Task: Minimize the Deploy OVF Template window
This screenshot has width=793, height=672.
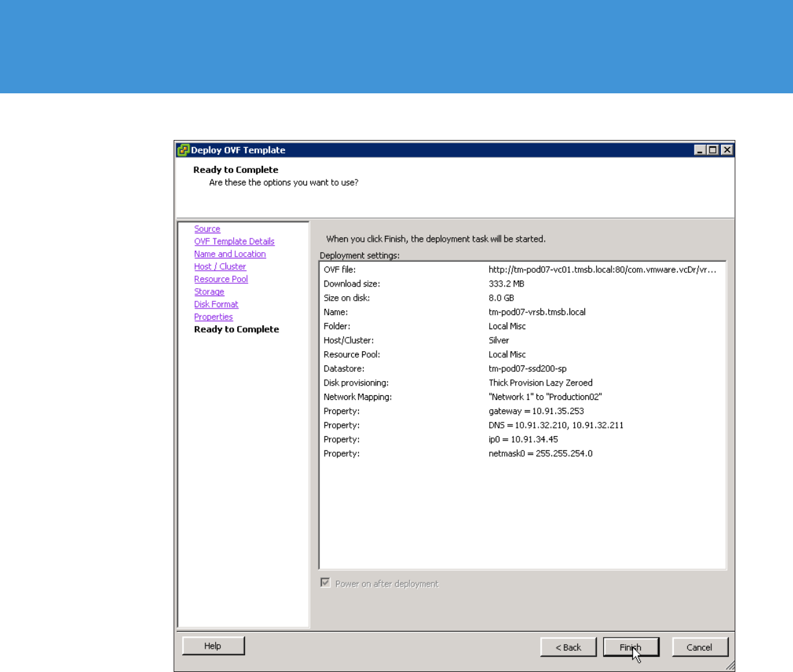Action: [700, 150]
